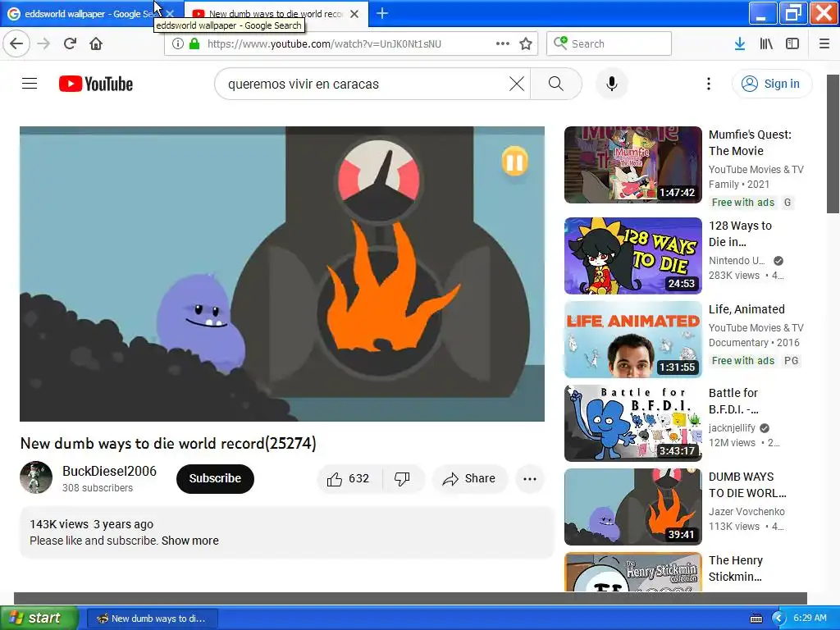
Task: Go to YouTube home via the logo
Action: point(96,84)
